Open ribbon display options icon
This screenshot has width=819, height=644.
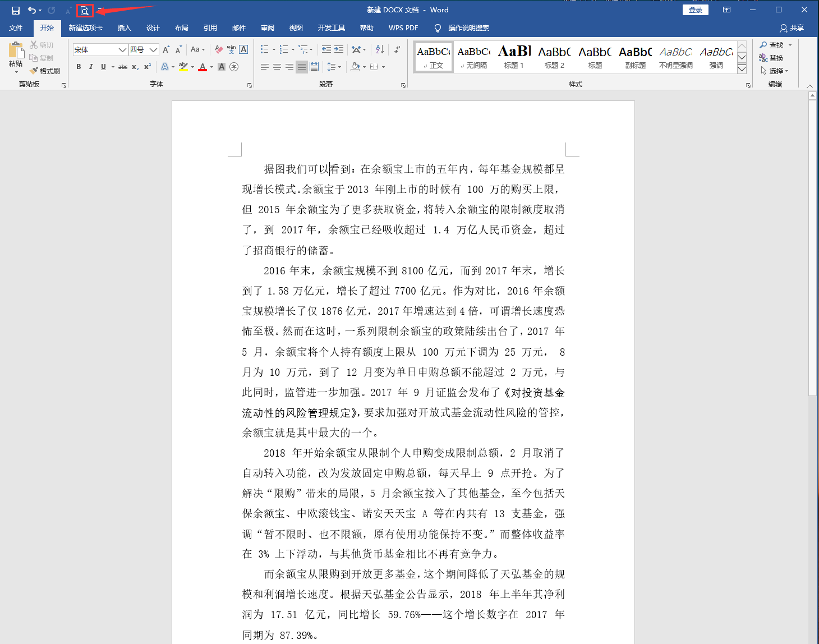pyautogui.click(x=726, y=10)
